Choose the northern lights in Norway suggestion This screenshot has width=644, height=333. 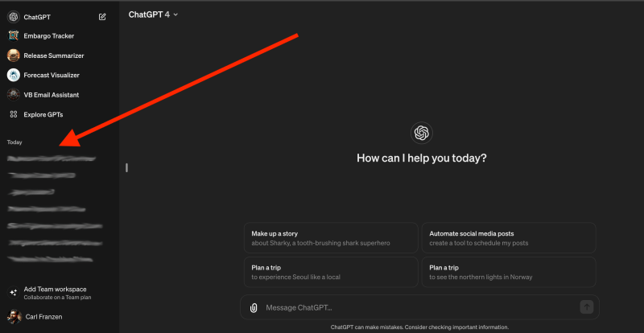tap(509, 272)
